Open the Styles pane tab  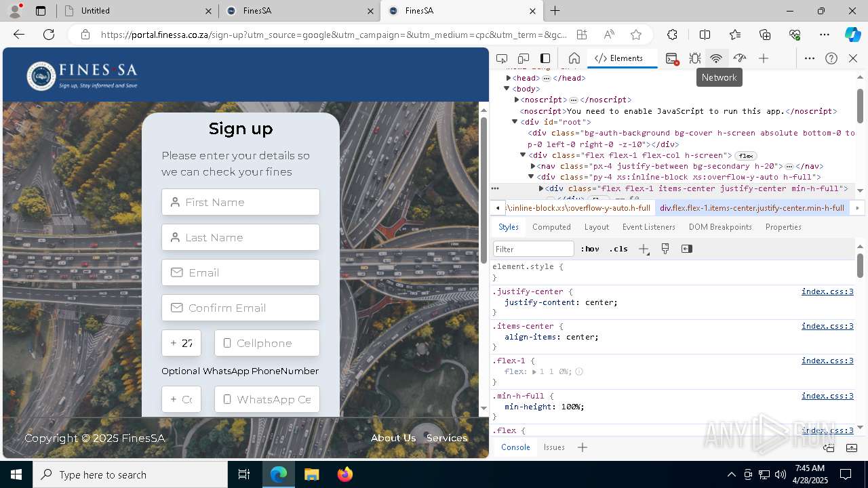click(x=509, y=227)
